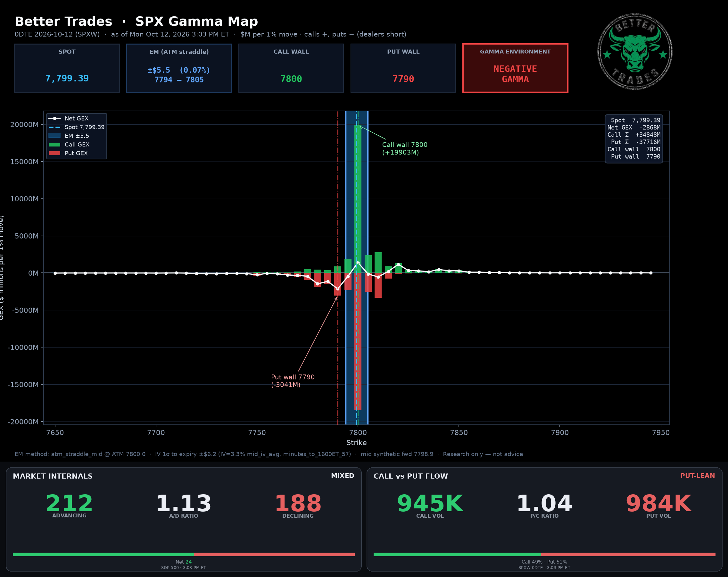Click the -15000M y-axis label
728x577 pixels.
[x=23, y=384]
